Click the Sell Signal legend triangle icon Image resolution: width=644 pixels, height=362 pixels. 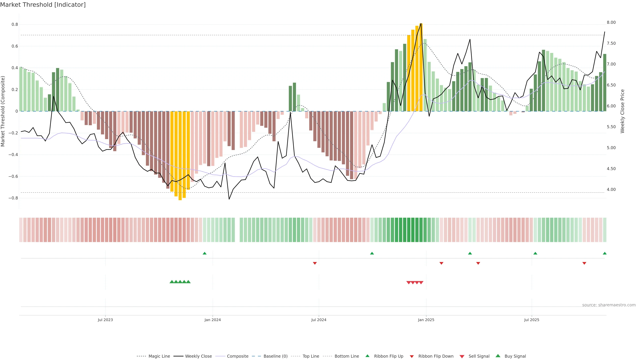462,356
